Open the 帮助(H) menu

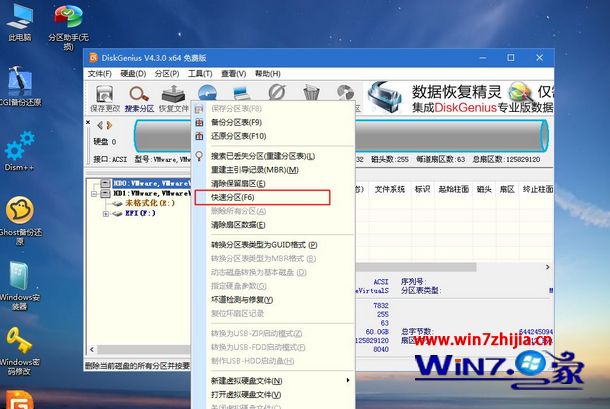coord(268,74)
